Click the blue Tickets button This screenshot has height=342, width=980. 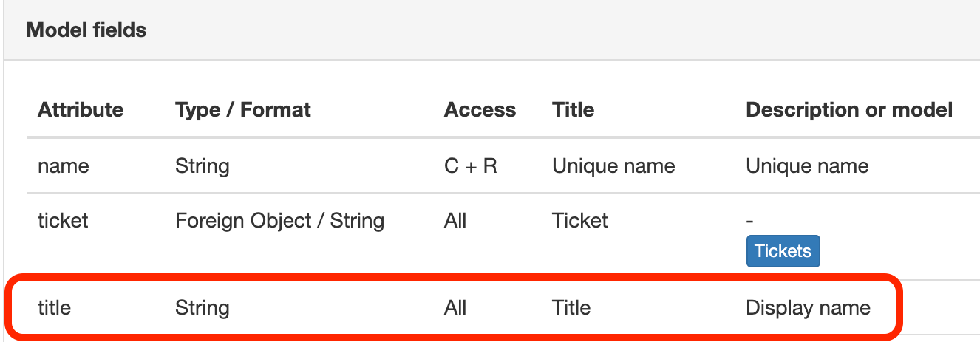tap(783, 251)
